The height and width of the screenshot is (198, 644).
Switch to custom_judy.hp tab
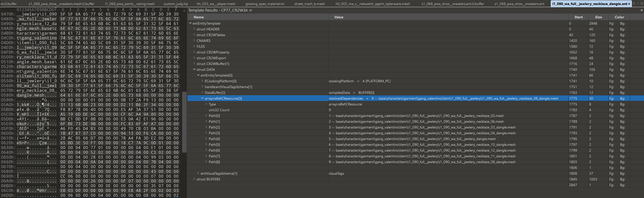click(176, 4)
